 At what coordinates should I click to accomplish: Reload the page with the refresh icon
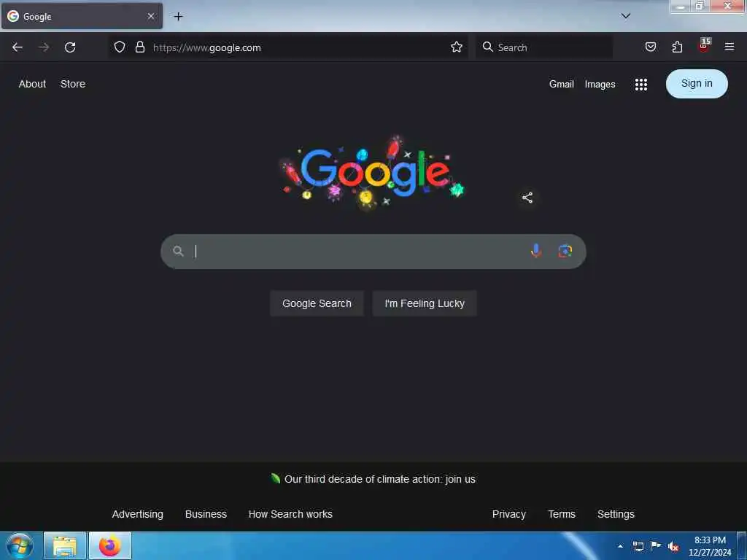tap(70, 47)
